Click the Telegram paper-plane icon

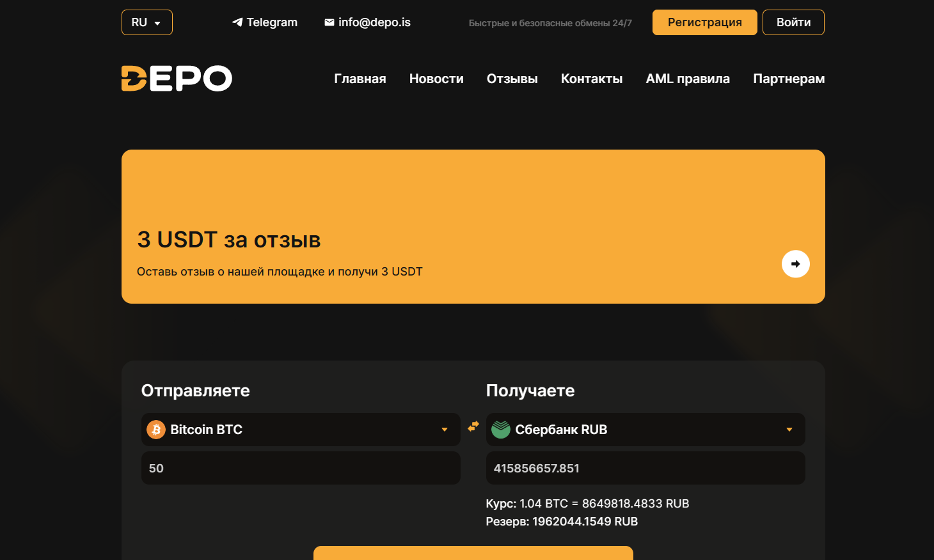tap(237, 22)
